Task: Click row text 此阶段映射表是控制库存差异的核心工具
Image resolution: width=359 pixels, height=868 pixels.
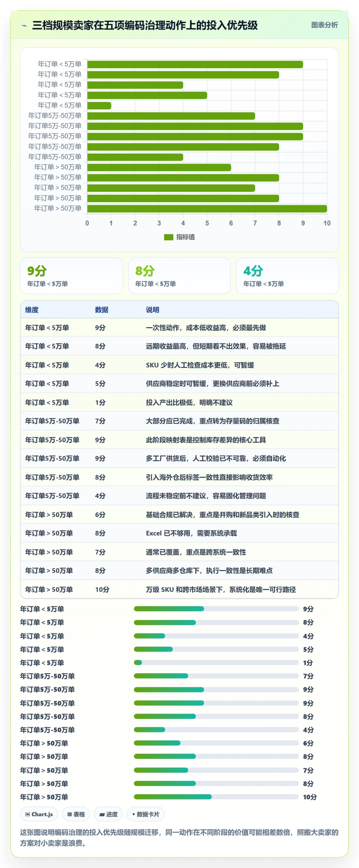Action: 206,440
